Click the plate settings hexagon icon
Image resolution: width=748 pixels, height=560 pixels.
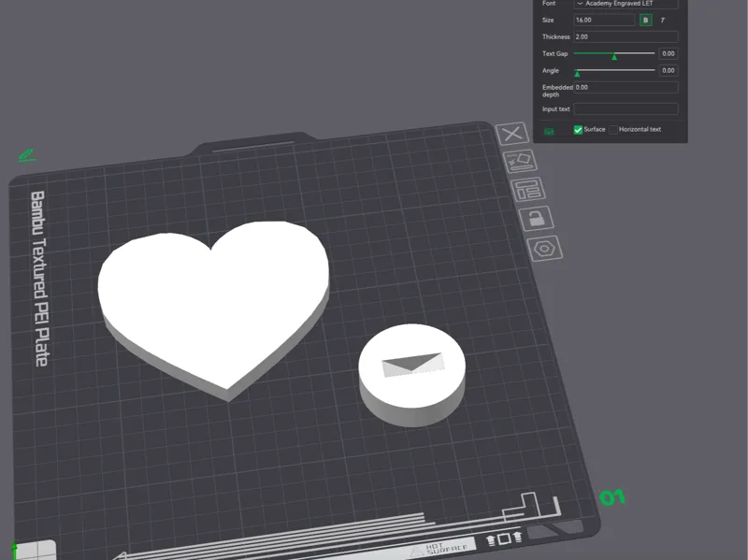click(545, 249)
